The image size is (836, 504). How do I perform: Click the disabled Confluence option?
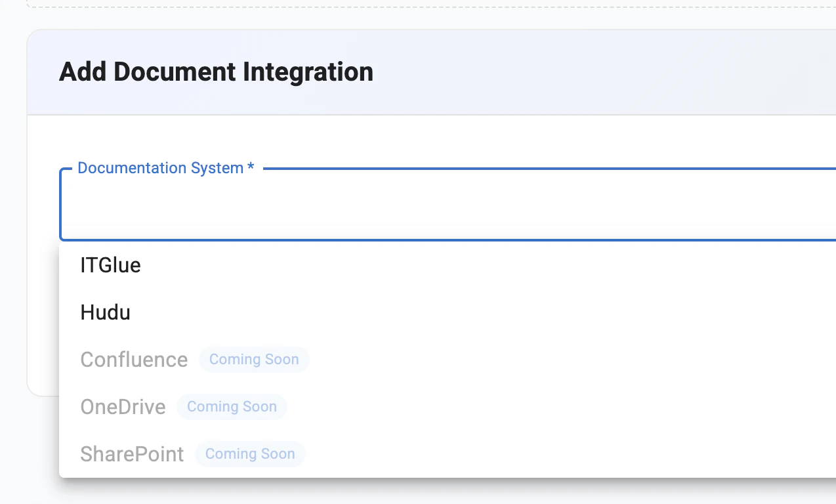tap(134, 360)
